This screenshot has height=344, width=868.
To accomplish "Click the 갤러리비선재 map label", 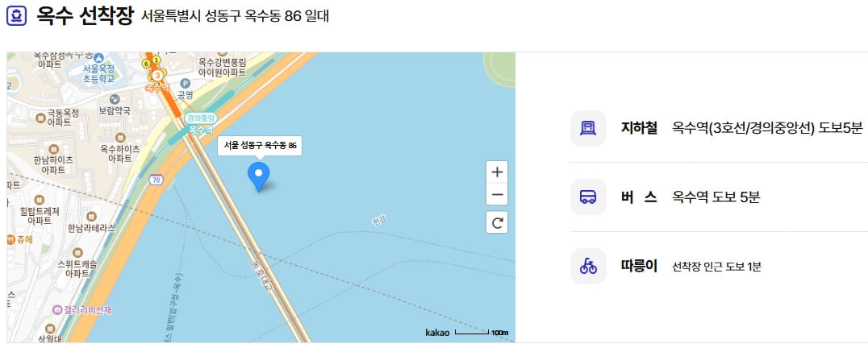I will [x=82, y=310].
